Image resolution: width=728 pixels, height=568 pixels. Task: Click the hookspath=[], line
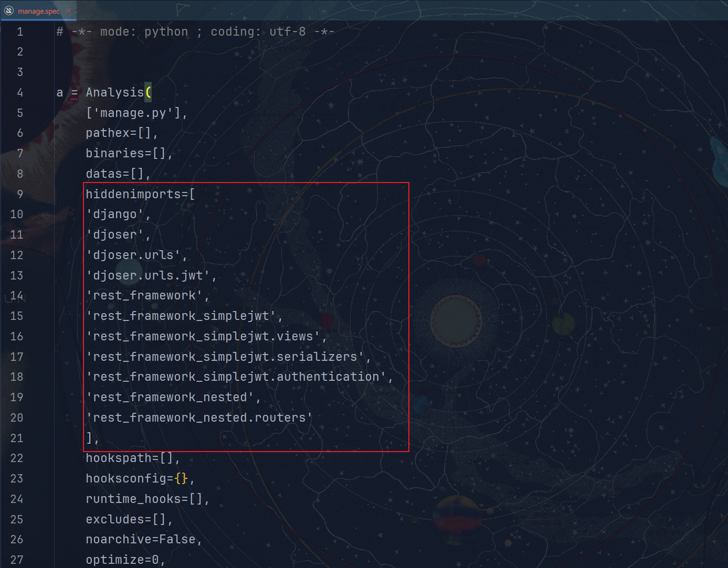tap(133, 458)
